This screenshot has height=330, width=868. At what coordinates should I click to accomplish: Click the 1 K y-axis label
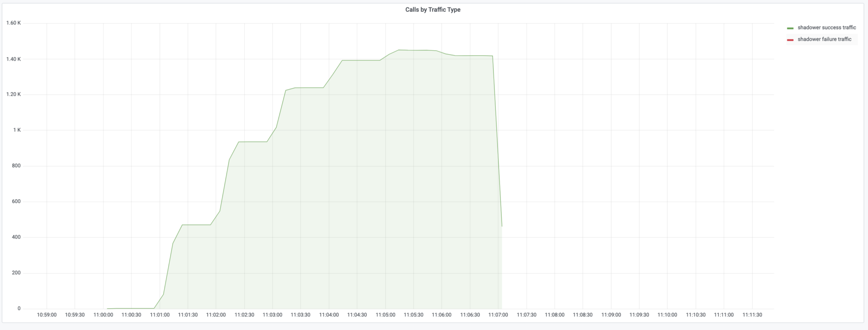(17, 130)
